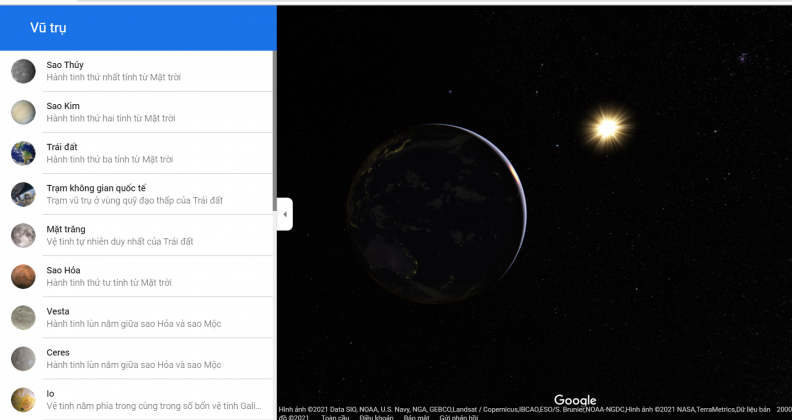Click the Vũ trụ panel header
The height and width of the screenshot is (420, 792).
pos(138,27)
